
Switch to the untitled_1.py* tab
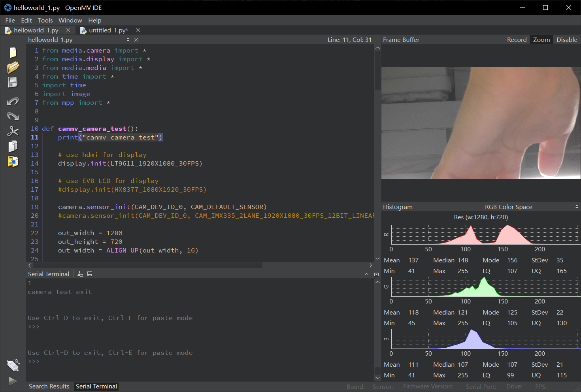pyautogui.click(x=108, y=30)
